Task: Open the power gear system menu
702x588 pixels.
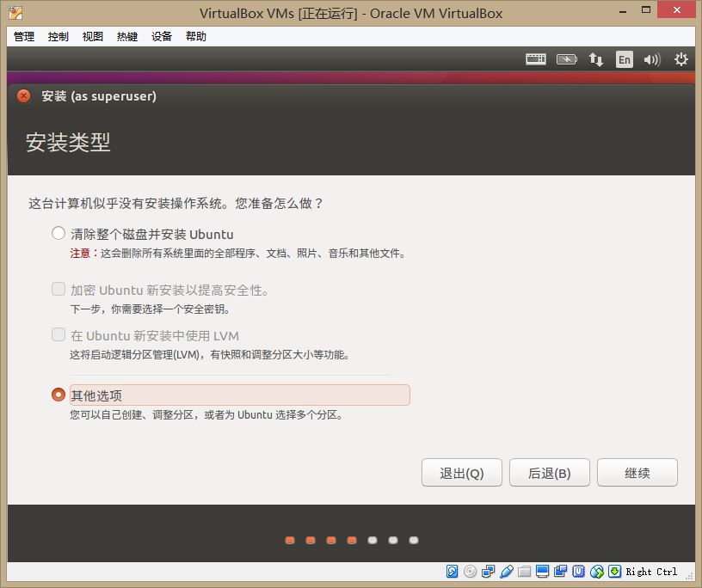Action: click(681, 59)
